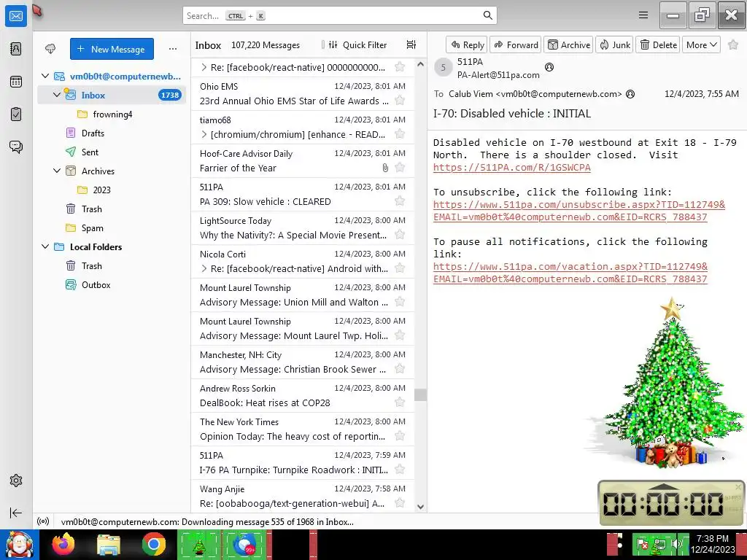Star the Opinion Today message
Screen dimensions: 747x560
click(x=400, y=436)
